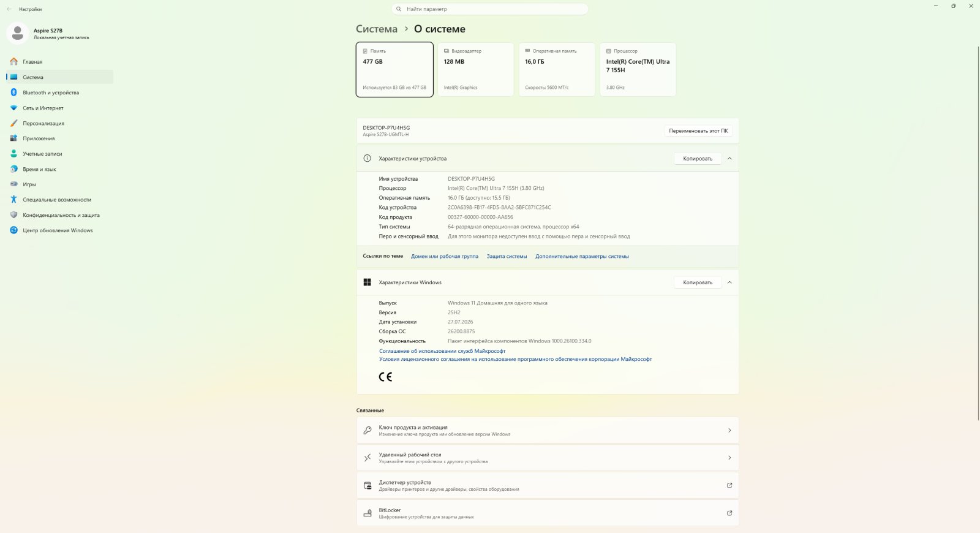This screenshot has width=980, height=533.
Task: Click the network Wi-Fi icon in sidebar
Action: coord(13,108)
